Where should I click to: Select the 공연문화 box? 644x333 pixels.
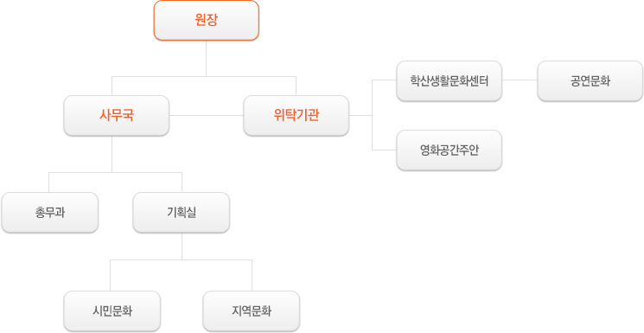tap(590, 81)
